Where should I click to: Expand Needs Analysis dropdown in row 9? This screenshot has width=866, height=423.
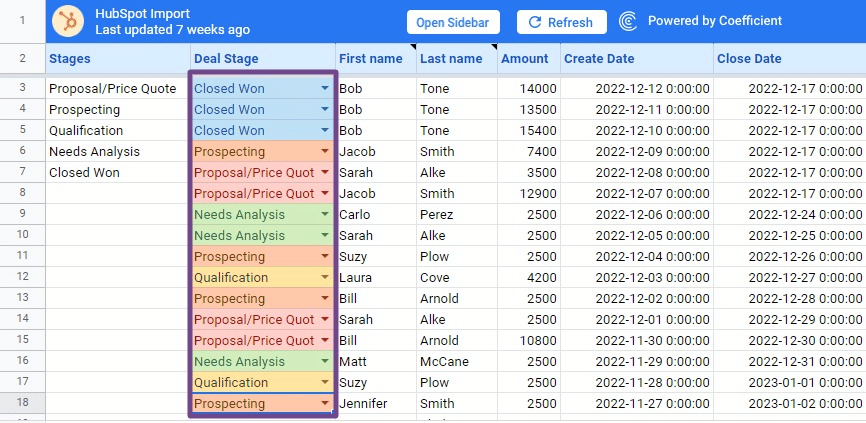point(325,214)
